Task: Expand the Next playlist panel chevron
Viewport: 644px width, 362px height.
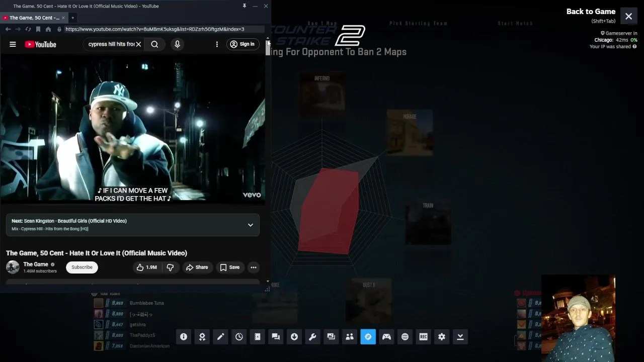Action: [251, 225]
